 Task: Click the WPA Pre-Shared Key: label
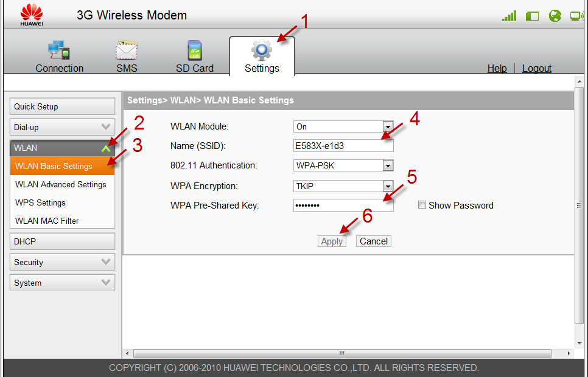214,206
